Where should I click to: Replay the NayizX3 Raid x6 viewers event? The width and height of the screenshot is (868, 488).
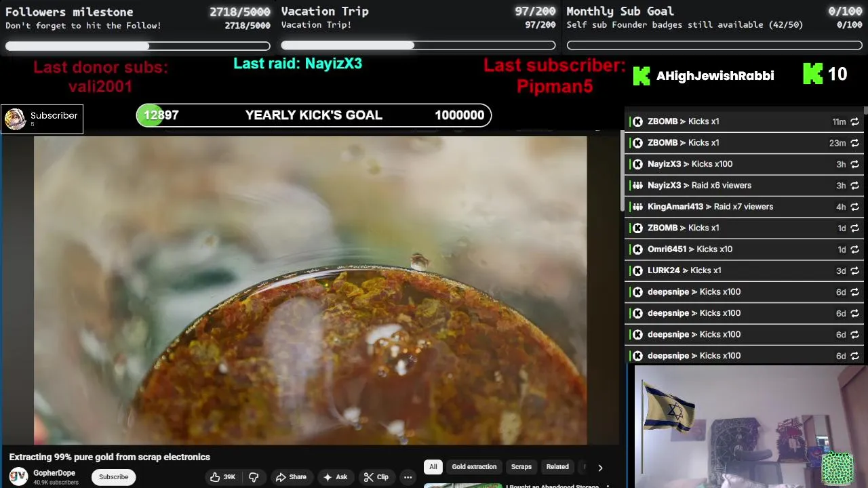pyautogui.click(x=854, y=186)
